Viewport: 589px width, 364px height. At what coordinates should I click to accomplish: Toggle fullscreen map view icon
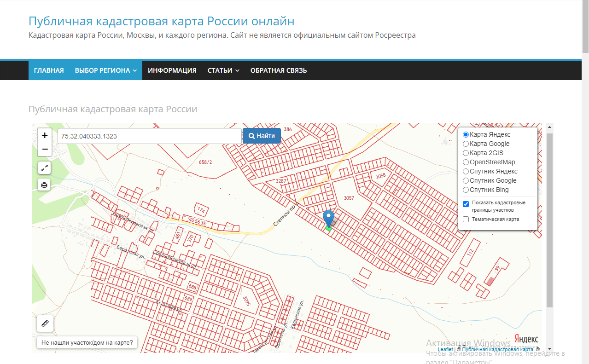(x=45, y=168)
